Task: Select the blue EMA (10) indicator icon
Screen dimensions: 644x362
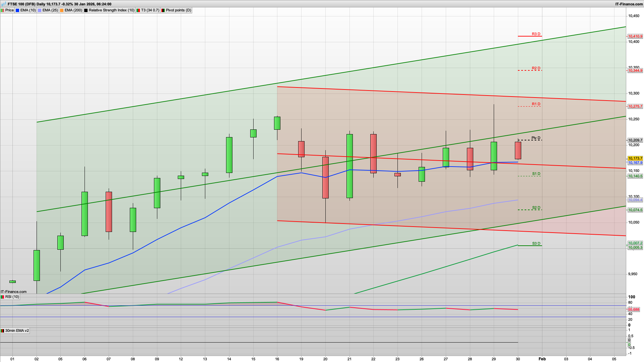Action: 17,10
